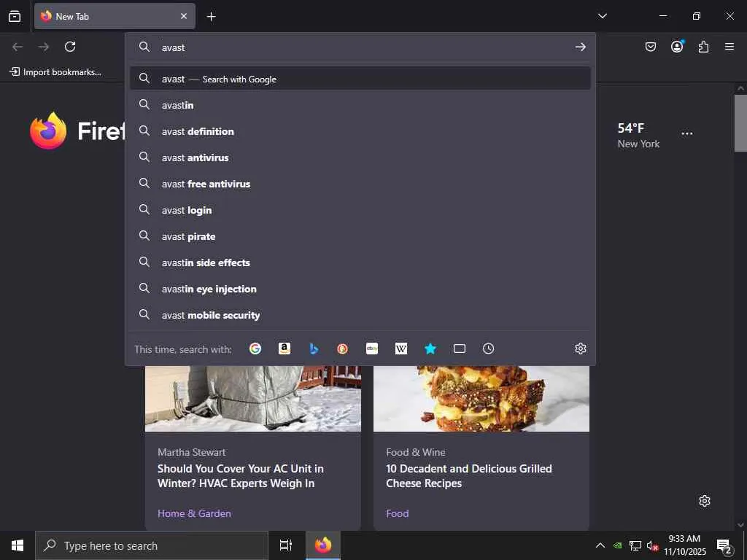Open '10 Decadent and Delicious Grilled Cheese' headline

click(469, 475)
